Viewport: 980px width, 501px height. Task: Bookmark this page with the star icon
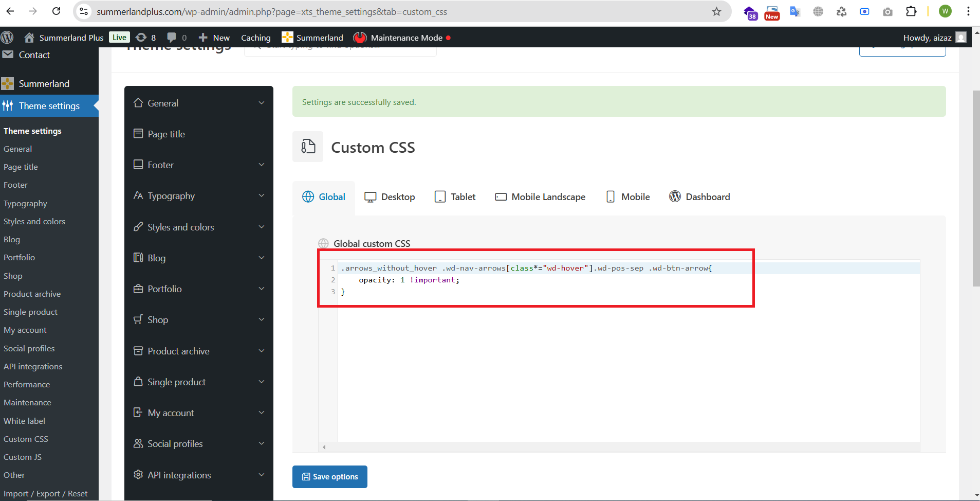[x=716, y=11]
